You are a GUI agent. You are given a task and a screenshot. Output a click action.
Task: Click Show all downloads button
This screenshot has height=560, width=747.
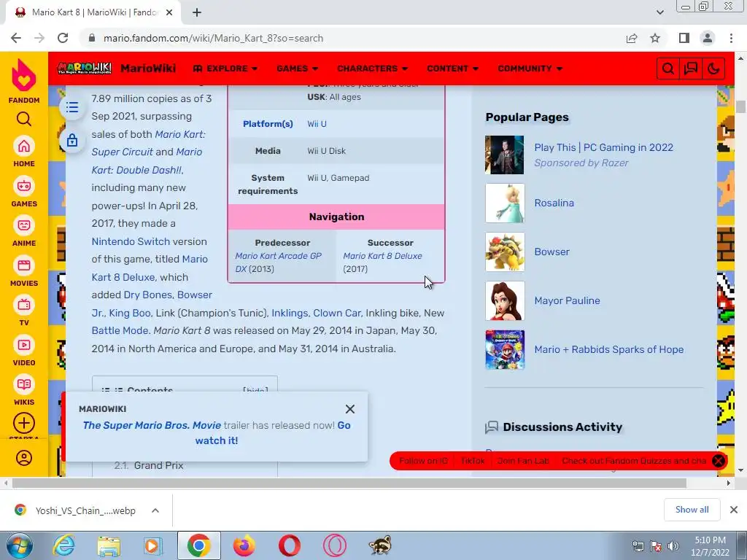tap(692, 510)
